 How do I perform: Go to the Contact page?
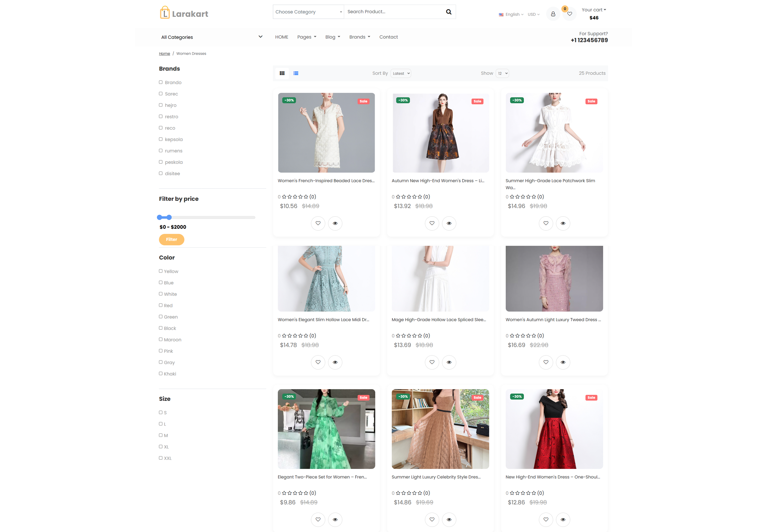389,37
